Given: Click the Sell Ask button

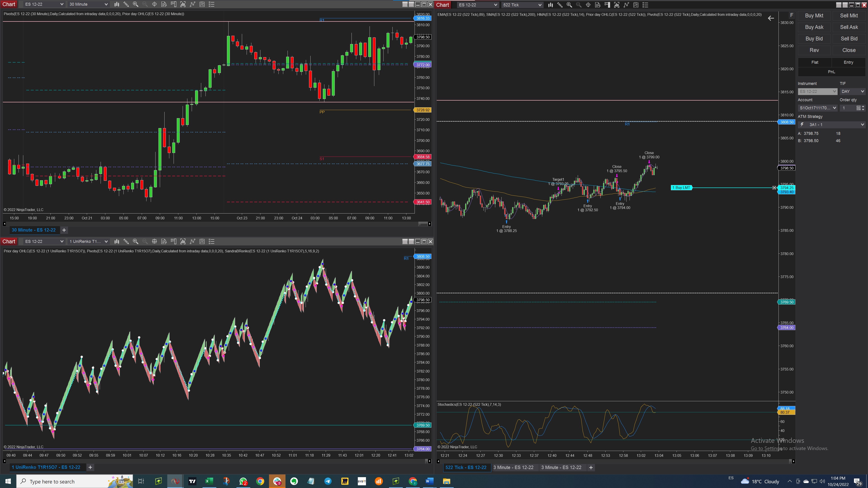Looking at the screenshot, I should (x=849, y=27).
